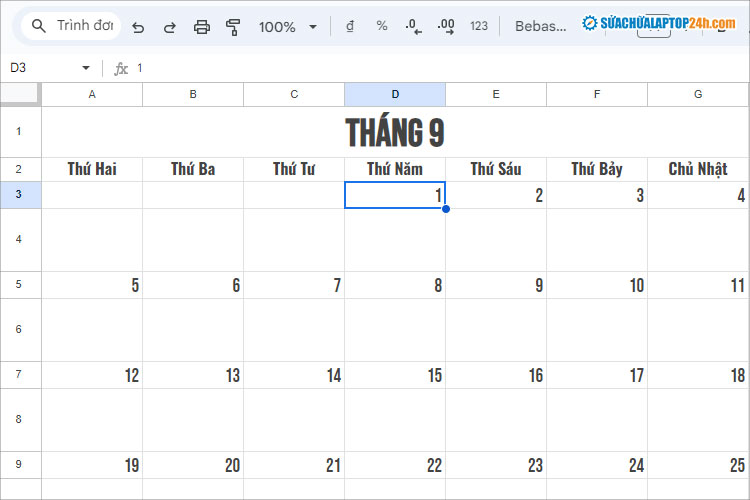Click the Redo arrow icon

[169, 27]
